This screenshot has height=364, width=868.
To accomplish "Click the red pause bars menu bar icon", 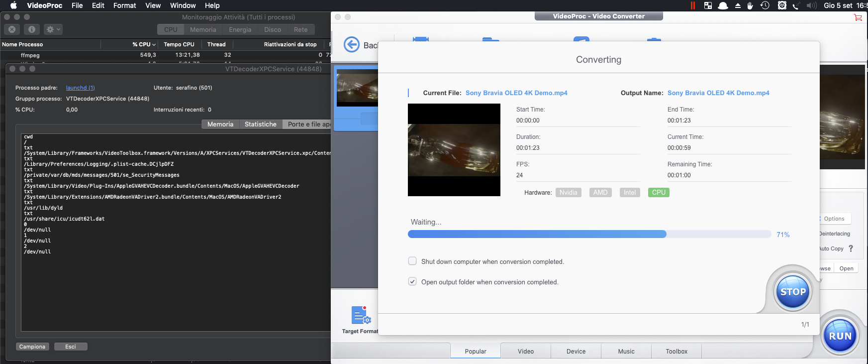I will (693, 5).
